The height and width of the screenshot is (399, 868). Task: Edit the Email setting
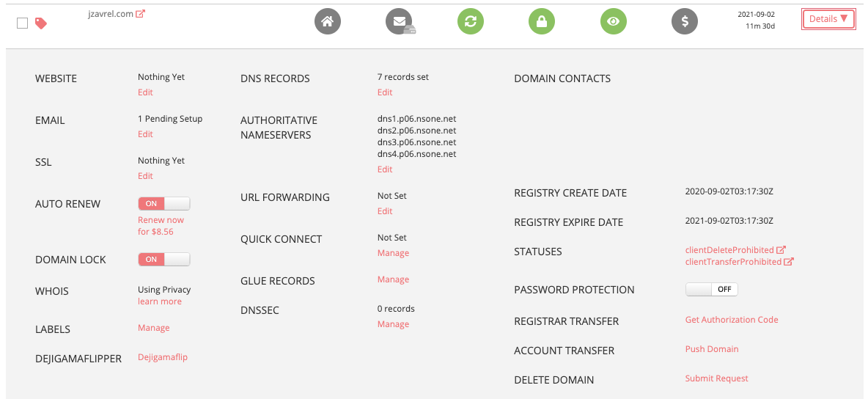click(x=146, y=134)
